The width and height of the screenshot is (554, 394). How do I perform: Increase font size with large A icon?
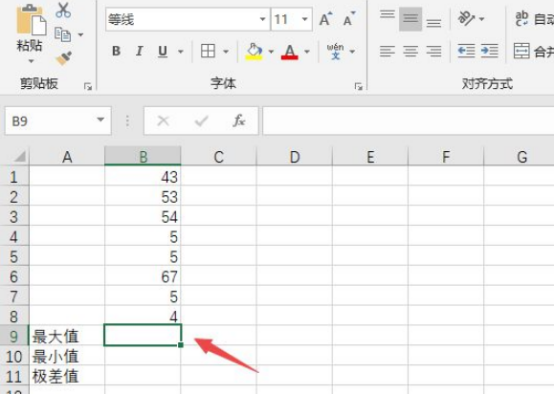[x=325, y=19]
